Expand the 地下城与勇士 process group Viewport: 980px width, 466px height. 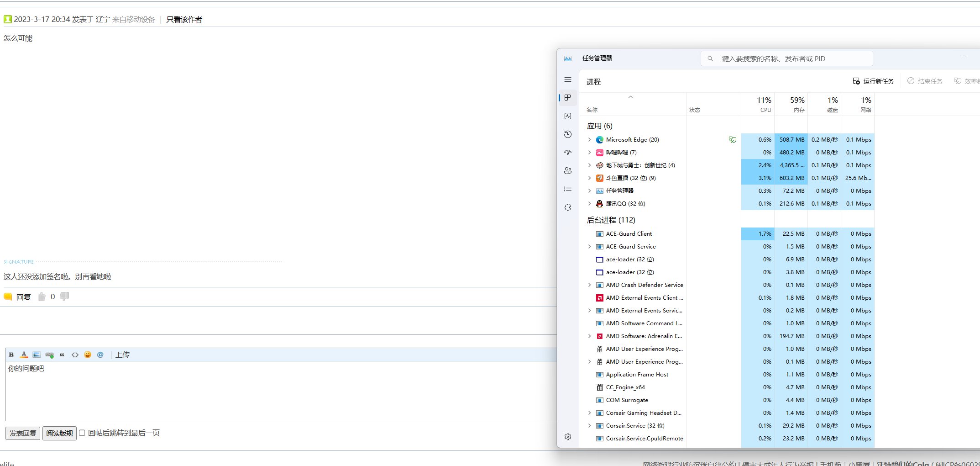tap(589, 165)
